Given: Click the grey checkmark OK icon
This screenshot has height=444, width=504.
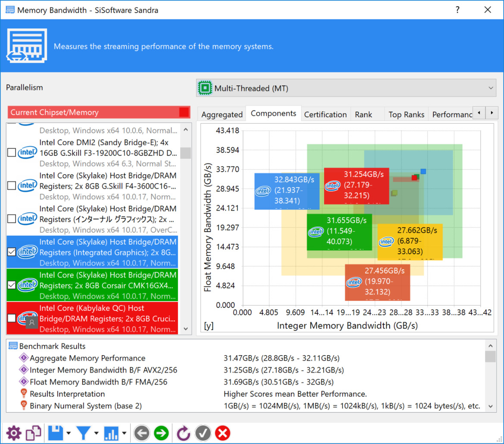Looking at the screenshot, I should coord(203,433).
